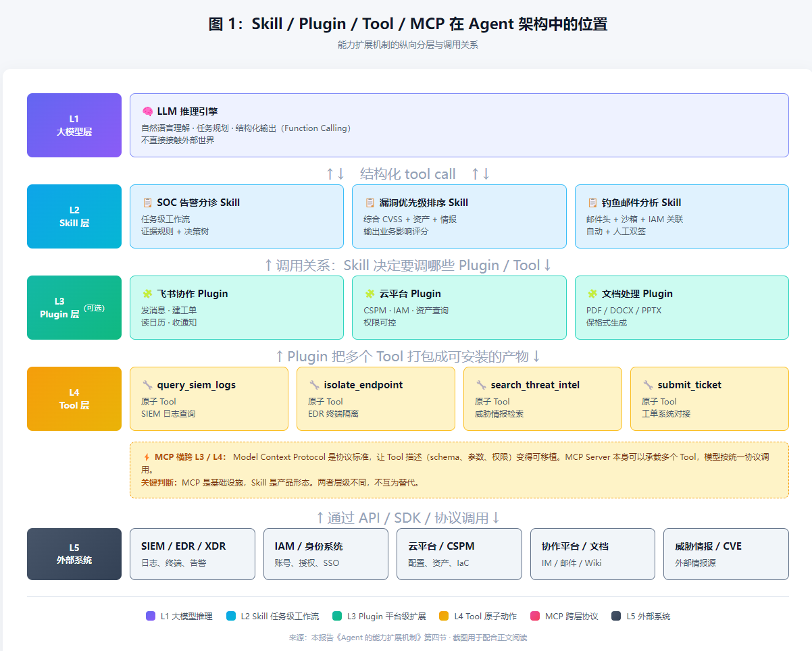Select the L4 Tool 层 label block
The height and width of the screenshot is (651, 812).
(74, 398)
